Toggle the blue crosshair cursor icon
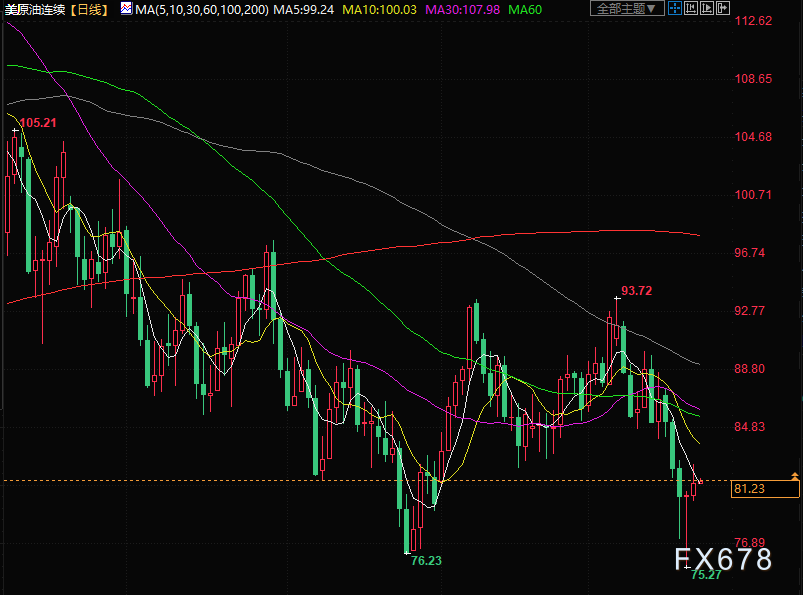803x595 pixels. [x=675, y=8]
